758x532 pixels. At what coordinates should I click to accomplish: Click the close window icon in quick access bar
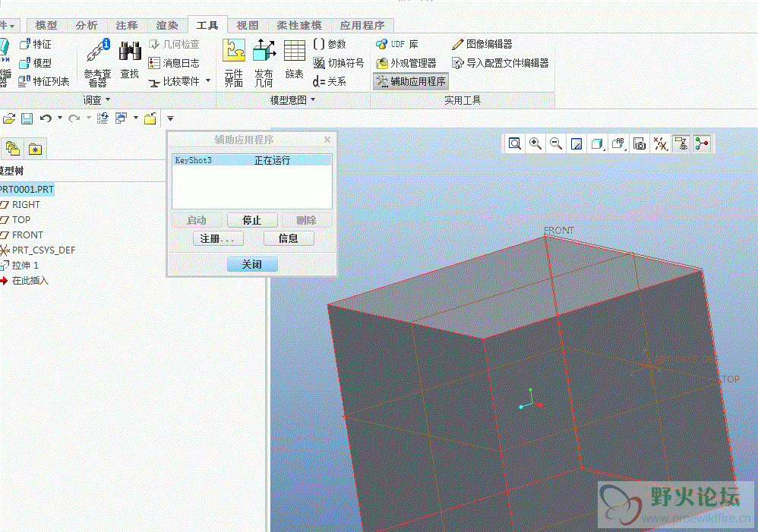pos(150,118)
